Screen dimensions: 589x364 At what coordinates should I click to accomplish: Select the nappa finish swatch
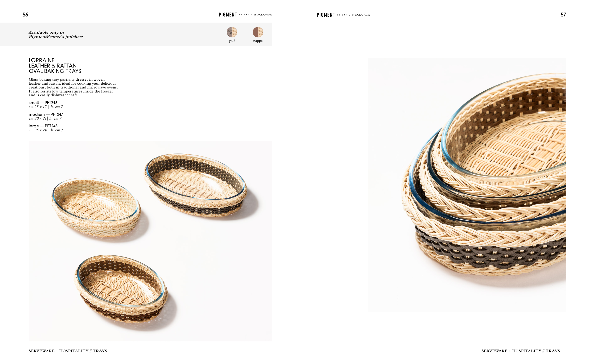pyautogui.click(x=258, y=32)
